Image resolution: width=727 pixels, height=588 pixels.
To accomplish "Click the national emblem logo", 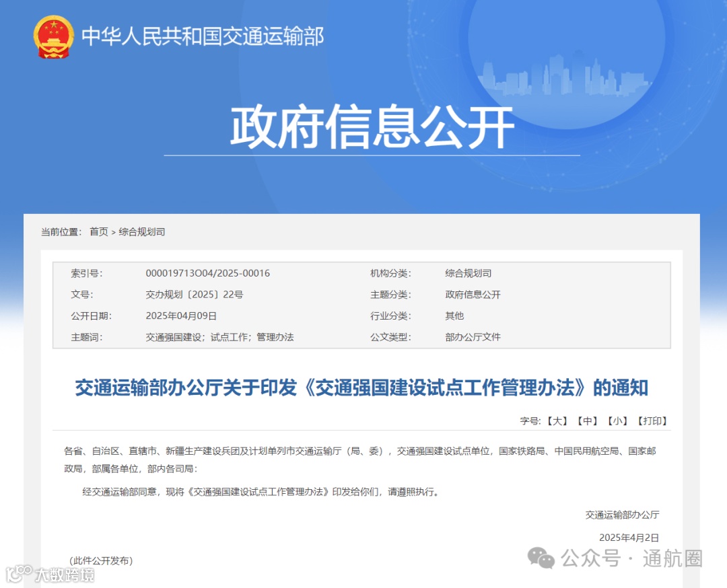I will [x=53, y=38].
